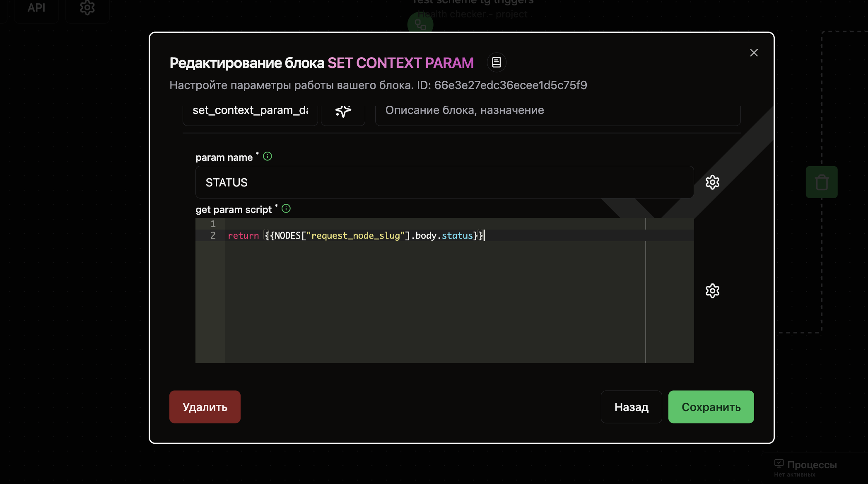This screenshot has width=868, height=484.
Task: Focus the STATUS param name input
Action: 444,182
